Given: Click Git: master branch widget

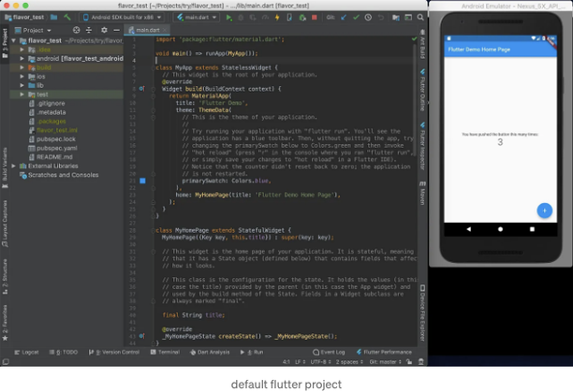Looking at the screenshot, I should (x=386, y=362).
